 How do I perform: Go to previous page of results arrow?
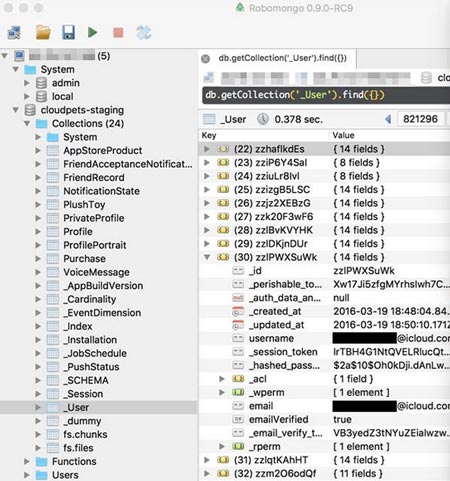tap(388, 119)
